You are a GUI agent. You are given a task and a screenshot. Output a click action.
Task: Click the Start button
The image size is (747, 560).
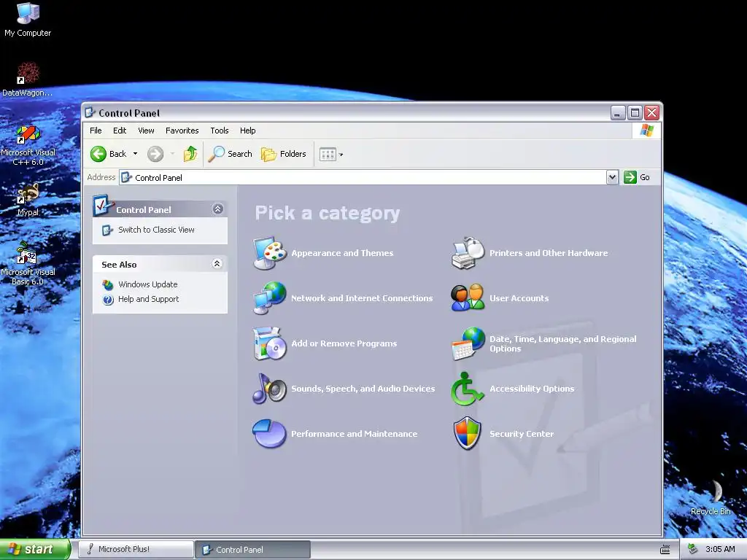coord(35,550)
